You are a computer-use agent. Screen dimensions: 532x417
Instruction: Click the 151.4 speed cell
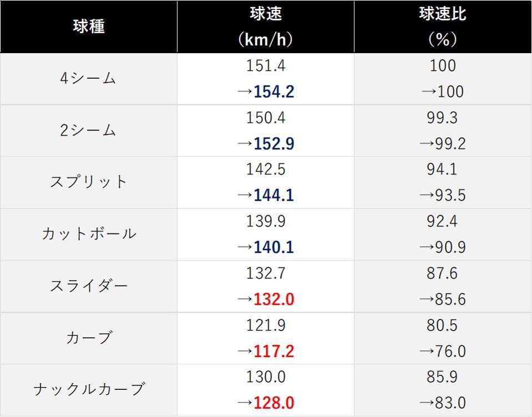click(x=266, y=65)
